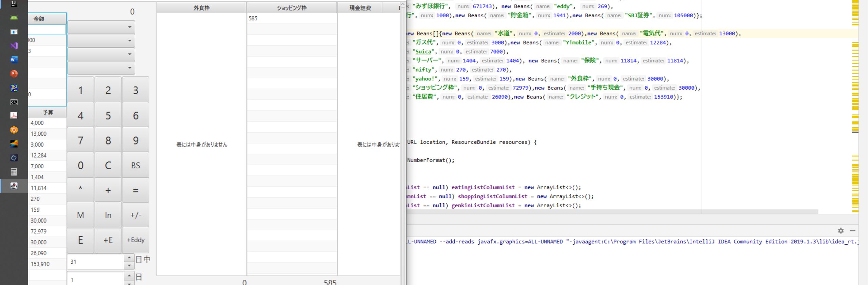The height and width of the screenshot is (285, 868).
Task: Open the taskbar icon between Android Studio and Visual Studio
Action: point(14,32)
